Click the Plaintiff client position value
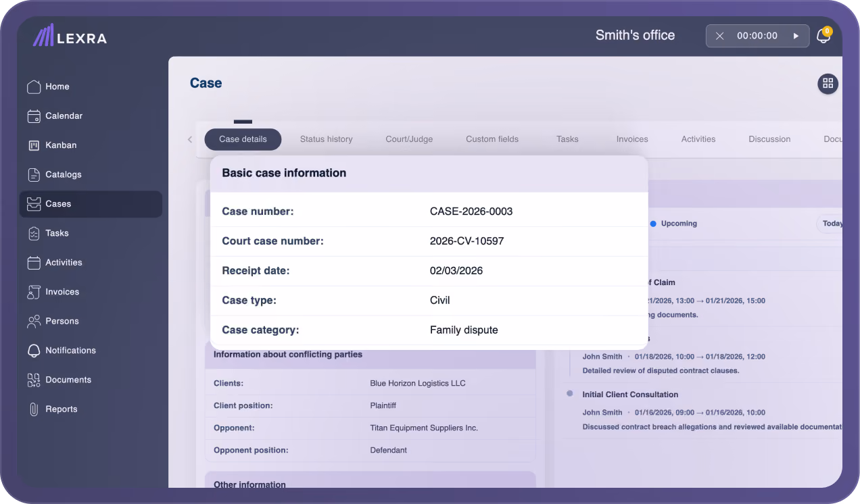The height and width of the screenshot is (504, 860). [x=383, y=405]
